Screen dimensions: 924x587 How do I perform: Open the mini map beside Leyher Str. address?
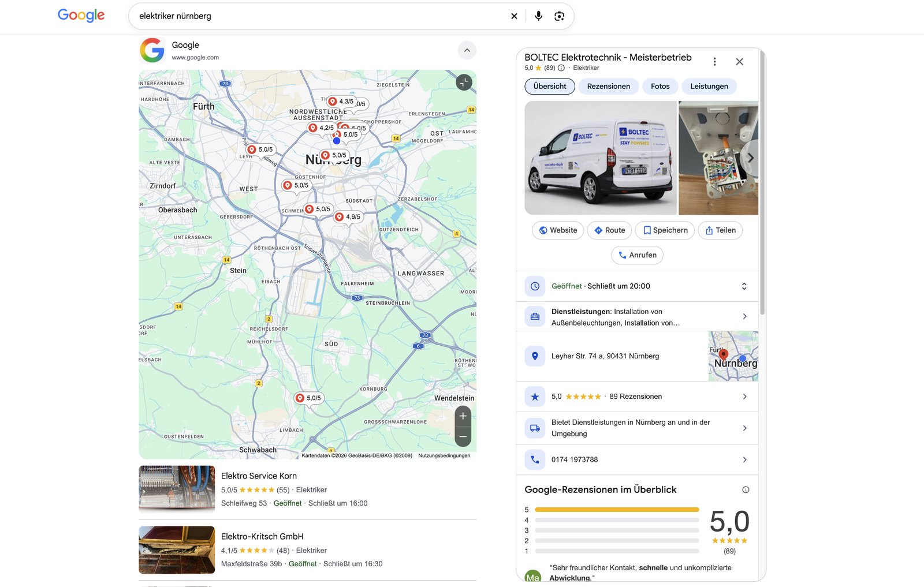click(x=733, y=356)
